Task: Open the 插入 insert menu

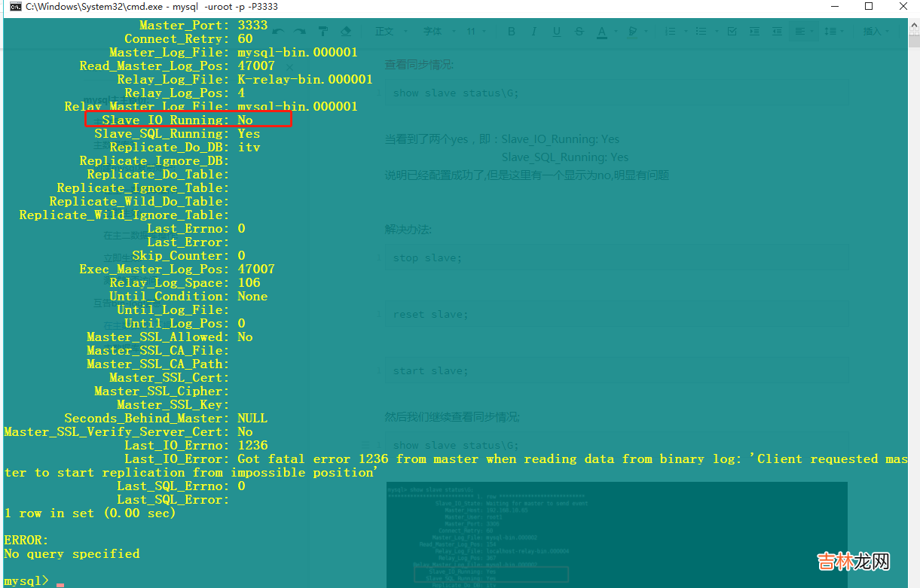Action: (x=876, y=32)
